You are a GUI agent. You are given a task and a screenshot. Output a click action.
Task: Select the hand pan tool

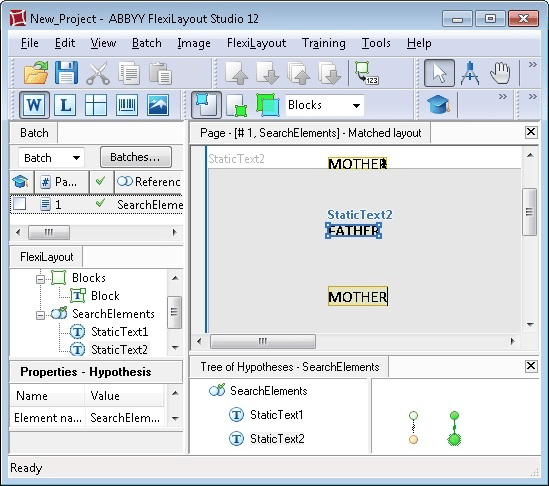500,73
